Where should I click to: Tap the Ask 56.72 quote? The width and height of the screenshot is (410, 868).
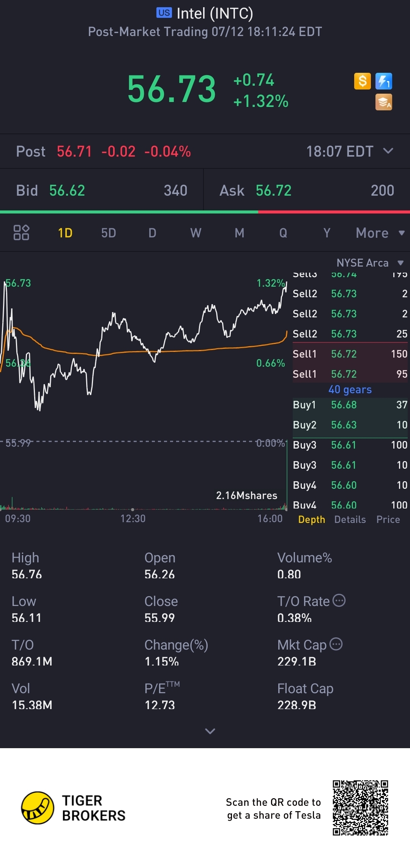click(x=307, y=190)
